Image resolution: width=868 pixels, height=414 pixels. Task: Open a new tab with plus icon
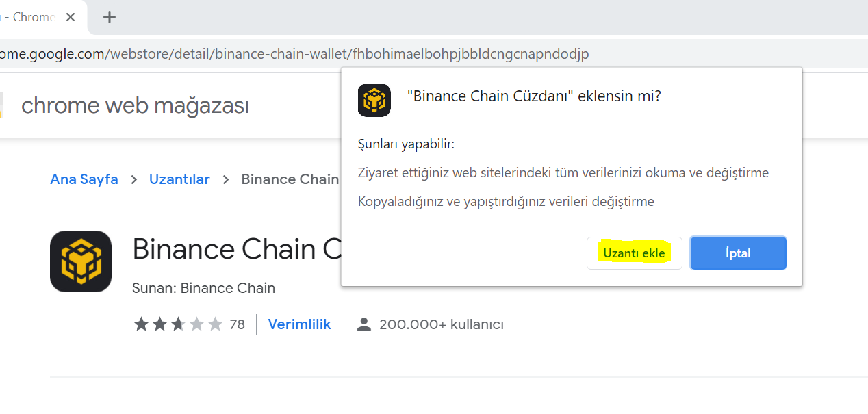pos(110,17)
